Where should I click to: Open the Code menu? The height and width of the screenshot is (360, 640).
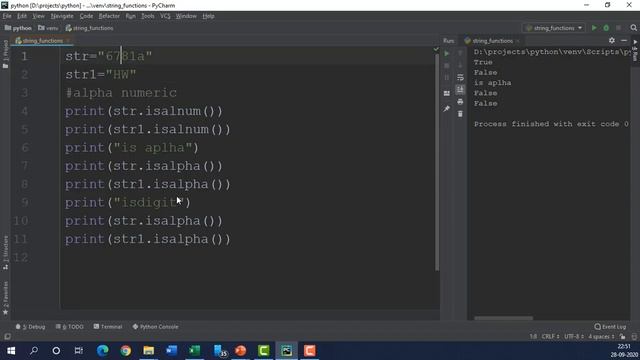(86, 16)
